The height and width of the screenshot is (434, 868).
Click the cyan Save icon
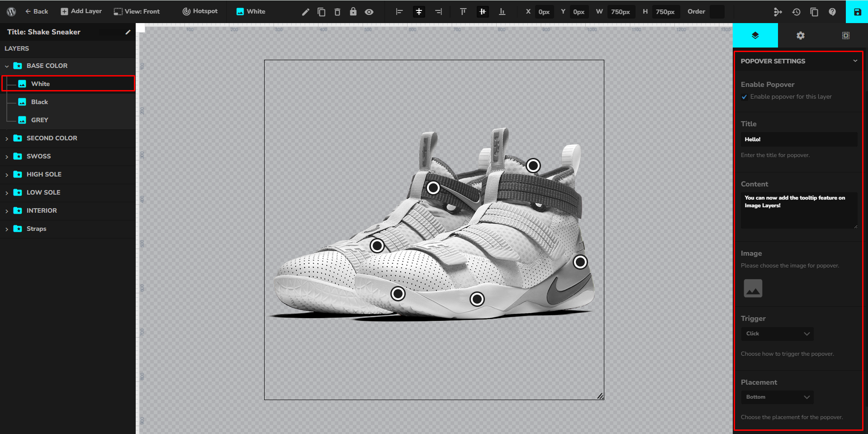point(857,12)
